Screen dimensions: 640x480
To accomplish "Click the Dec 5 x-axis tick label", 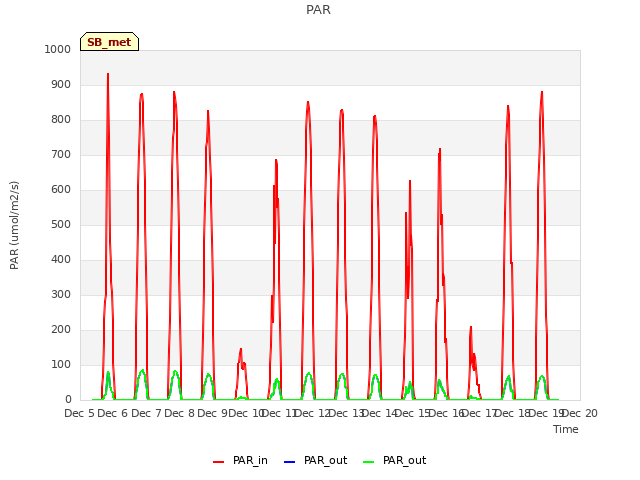I will [80, 413].
